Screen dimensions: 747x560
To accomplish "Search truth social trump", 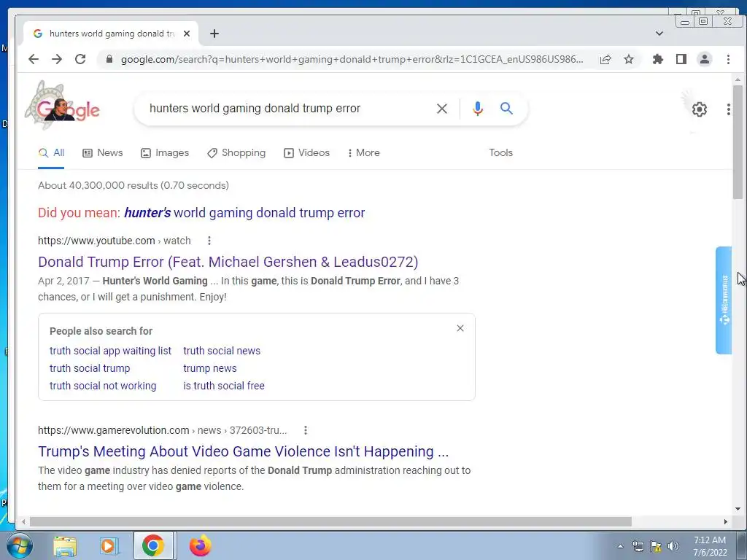I will point(90,368).
